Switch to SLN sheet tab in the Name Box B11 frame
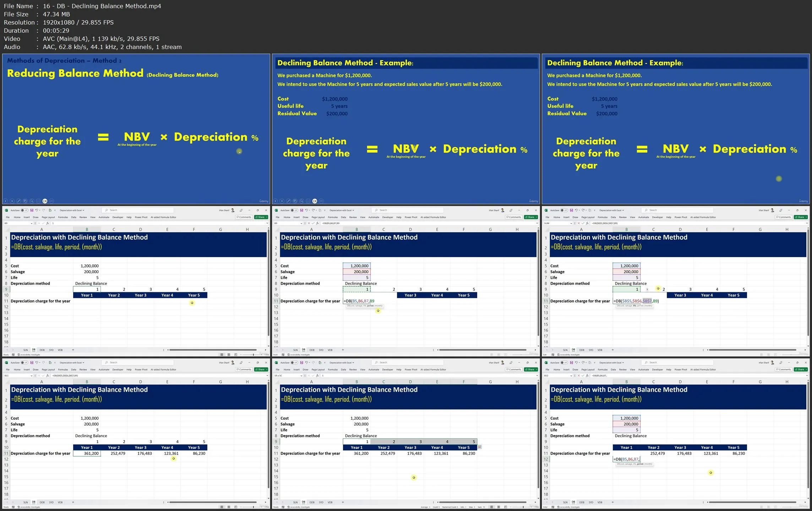The width and height of the screenshot is (812, 511). click(x=26, y=502)
